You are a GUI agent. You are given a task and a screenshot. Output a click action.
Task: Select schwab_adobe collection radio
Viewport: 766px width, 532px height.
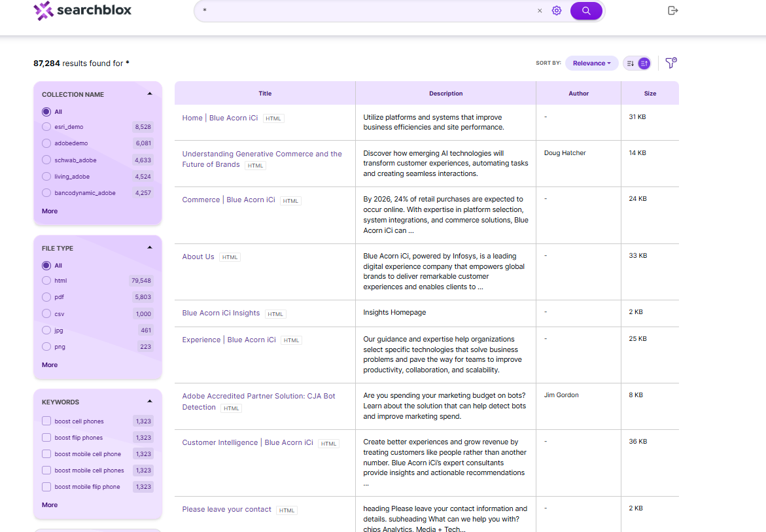click(x=46, y=160)
